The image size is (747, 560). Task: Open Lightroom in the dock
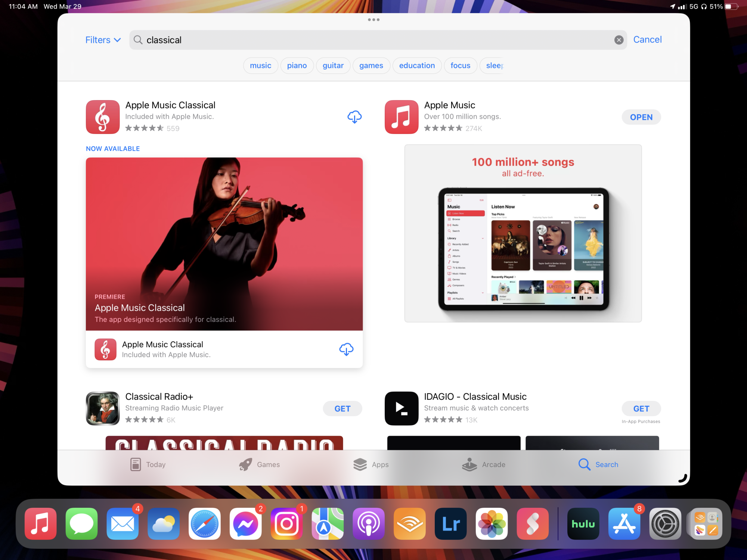[x=451, y=524]
